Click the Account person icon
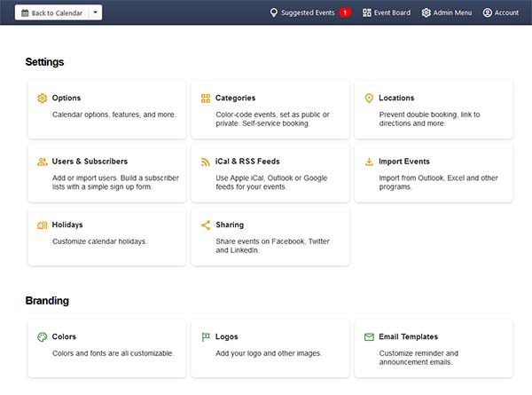Image resolution: width=532 pixels, height=395 pixels. point(487,13)
